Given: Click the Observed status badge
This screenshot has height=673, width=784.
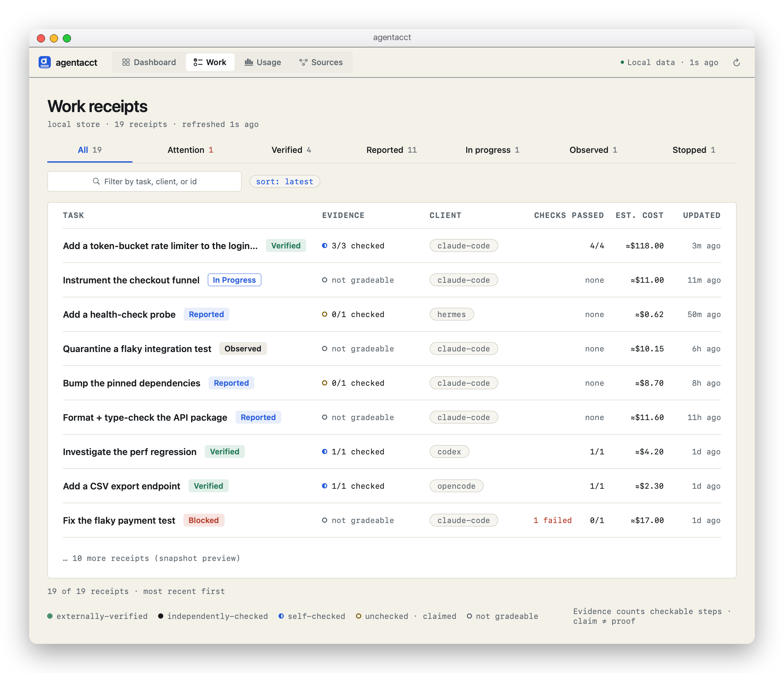Looking at the screenshot, I should [x=243, y=348].
